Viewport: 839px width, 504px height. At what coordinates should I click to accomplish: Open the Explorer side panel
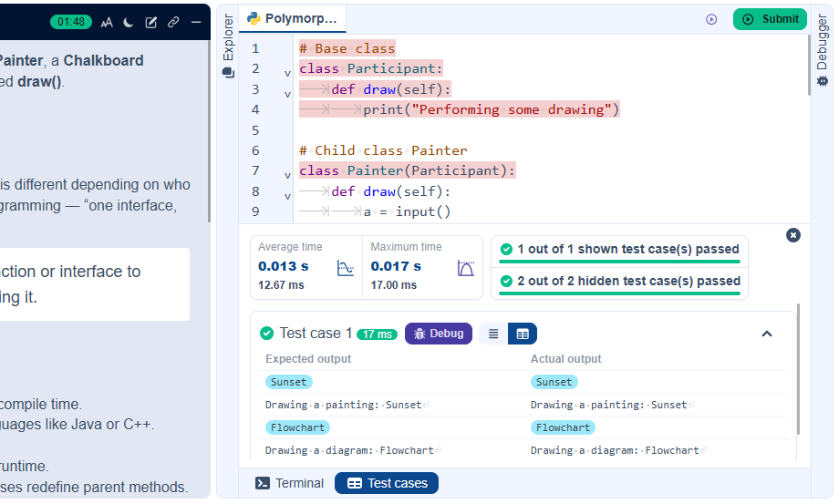pos(229,37)
